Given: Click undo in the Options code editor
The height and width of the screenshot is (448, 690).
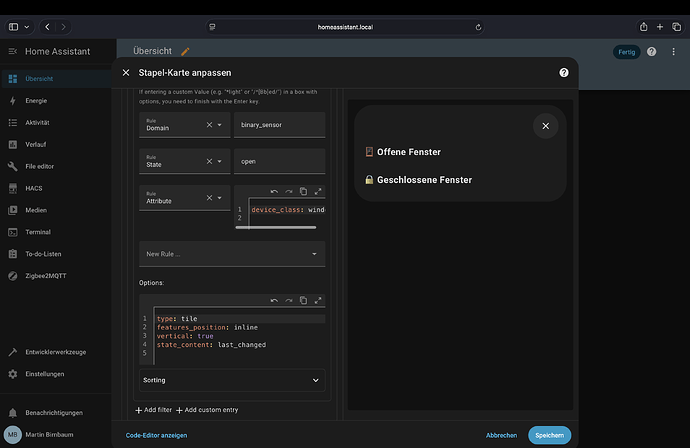Looking at the screenshot, I should pyautogui.click(x=273, y=300).
